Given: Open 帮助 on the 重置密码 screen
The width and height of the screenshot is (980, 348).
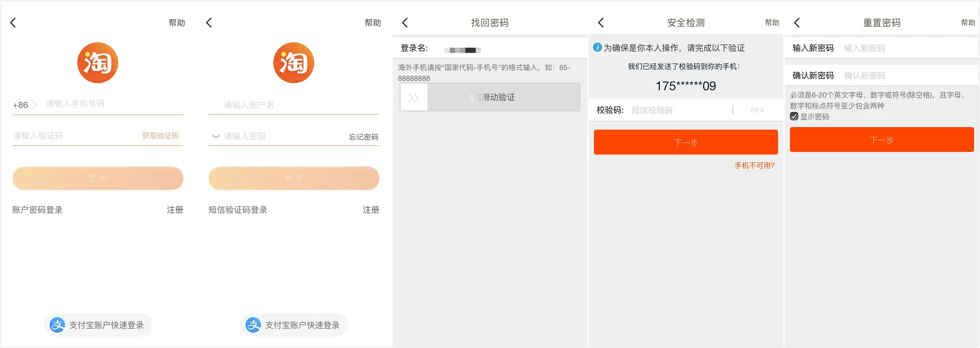Looking at the screenshot, I should coord(968,23).
